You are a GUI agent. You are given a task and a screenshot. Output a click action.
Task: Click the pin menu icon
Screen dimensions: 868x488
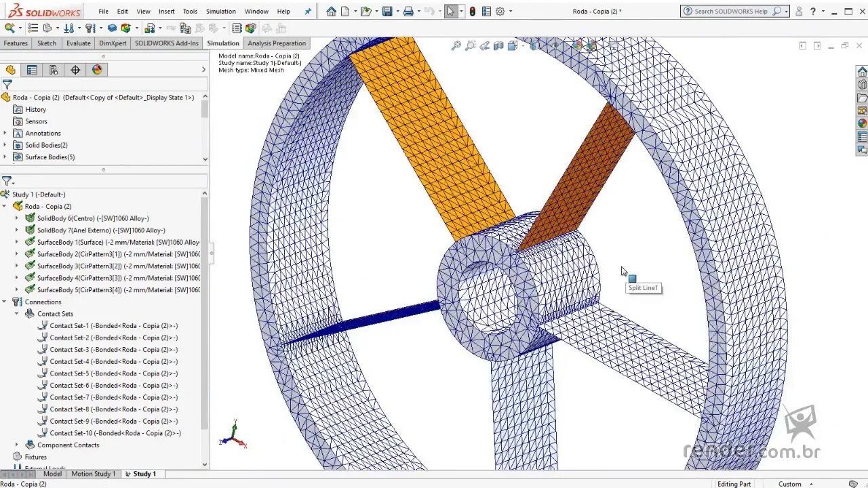pyautogui.click(x=308, y=11)
